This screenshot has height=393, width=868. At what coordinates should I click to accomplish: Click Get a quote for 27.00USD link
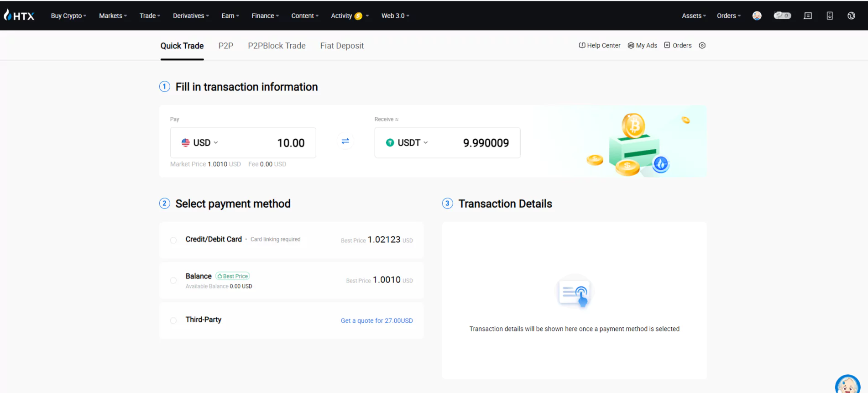point(377,321)
